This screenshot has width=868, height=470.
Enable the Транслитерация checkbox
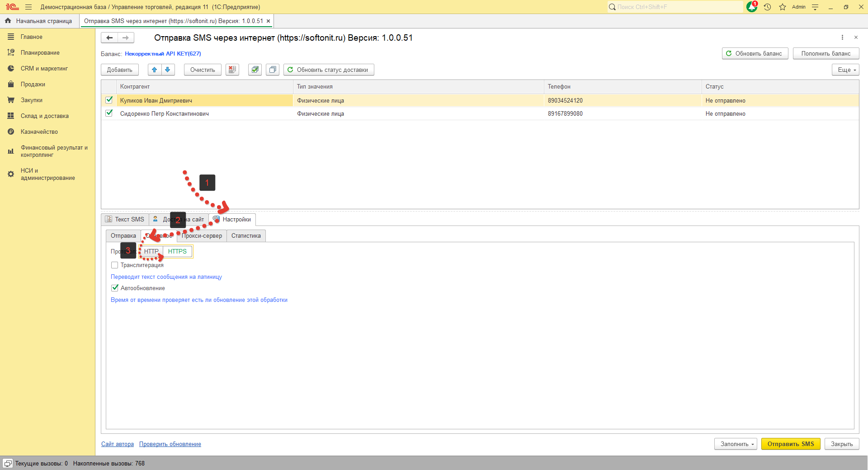(115, 265)
